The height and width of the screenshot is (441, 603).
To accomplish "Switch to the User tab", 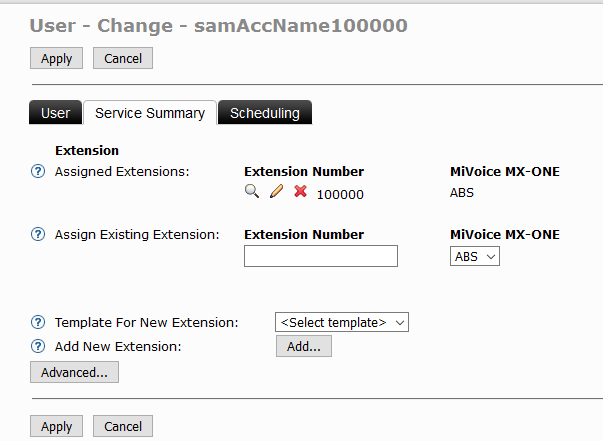I will (55, 113).
